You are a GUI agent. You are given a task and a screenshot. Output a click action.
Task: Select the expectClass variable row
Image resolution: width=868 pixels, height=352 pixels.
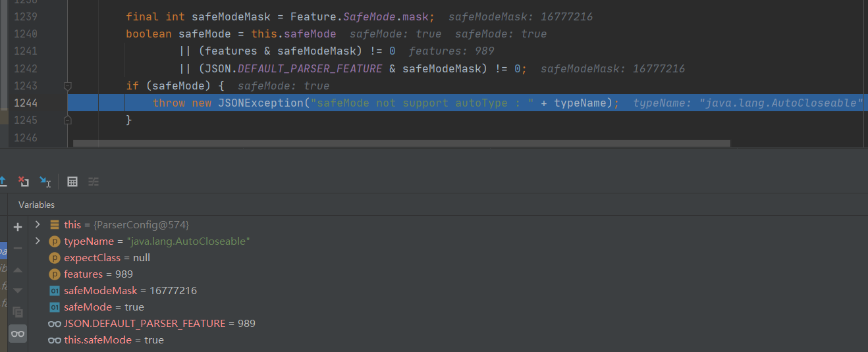coord(107,257)
